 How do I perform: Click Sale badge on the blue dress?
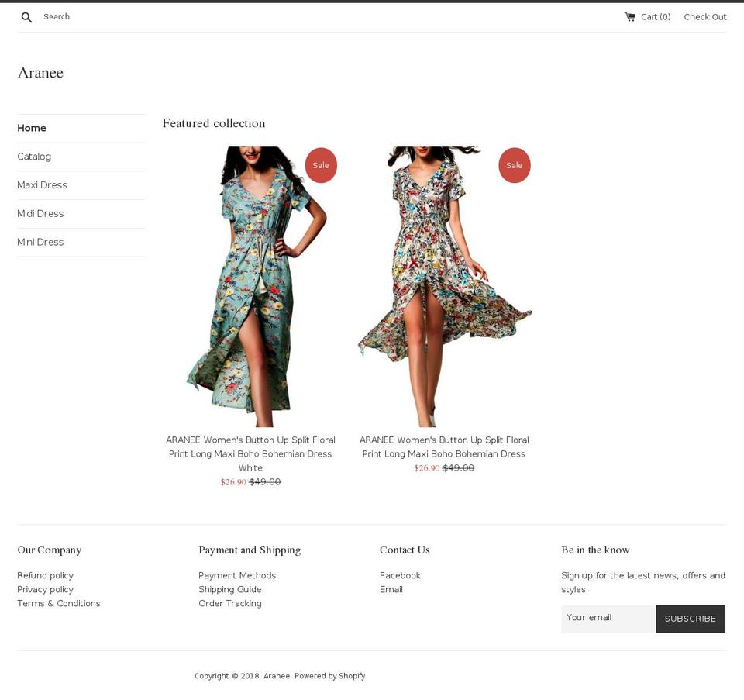[321, 165]
